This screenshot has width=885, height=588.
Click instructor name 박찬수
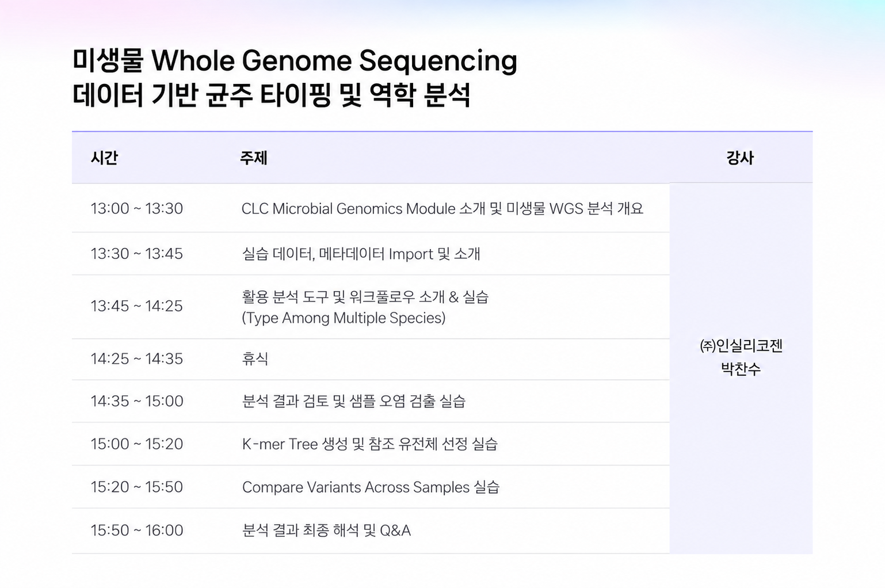coord(741,369)
